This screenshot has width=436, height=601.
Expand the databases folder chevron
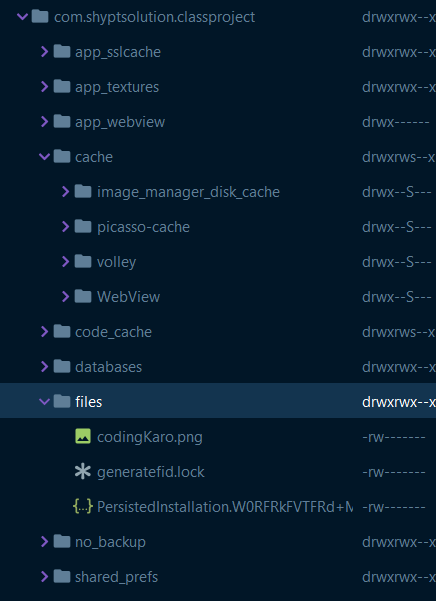(44, 366)
